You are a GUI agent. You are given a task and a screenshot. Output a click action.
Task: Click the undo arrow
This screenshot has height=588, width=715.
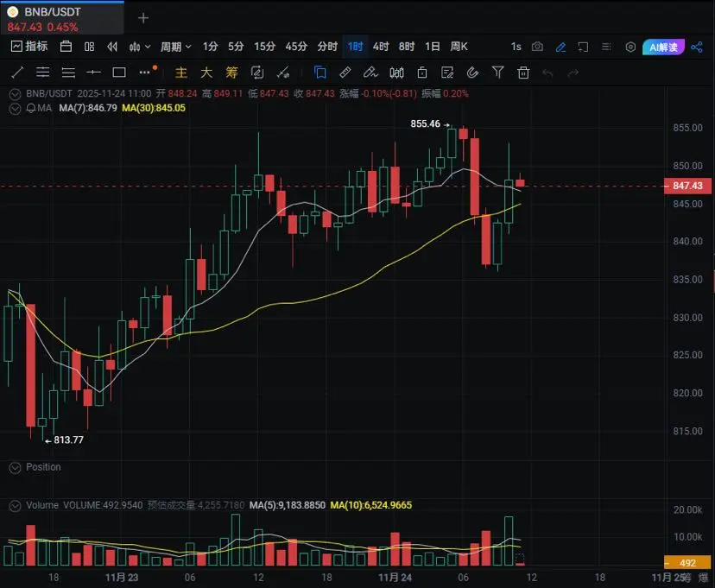[547, 73]
